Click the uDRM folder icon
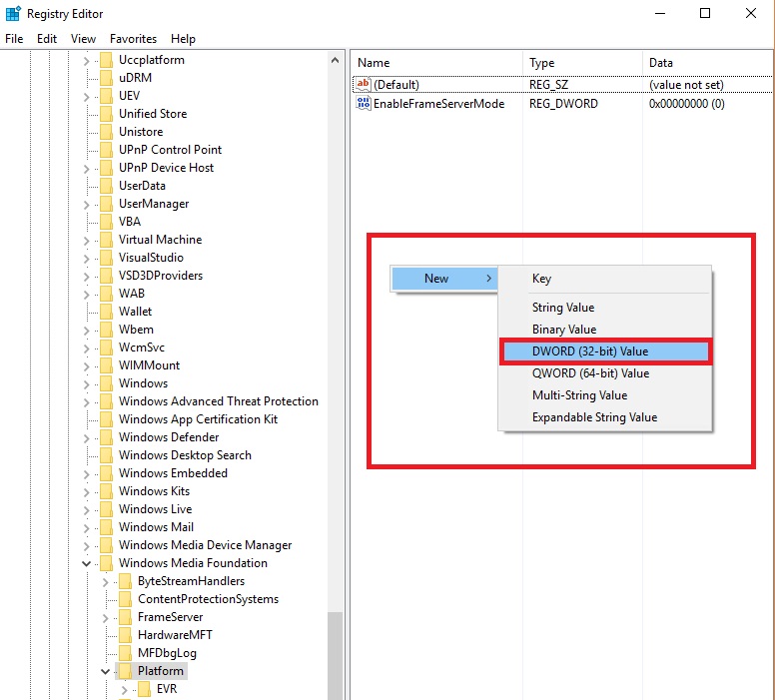This screenshot has width=775, height=700. pos(106,78)
